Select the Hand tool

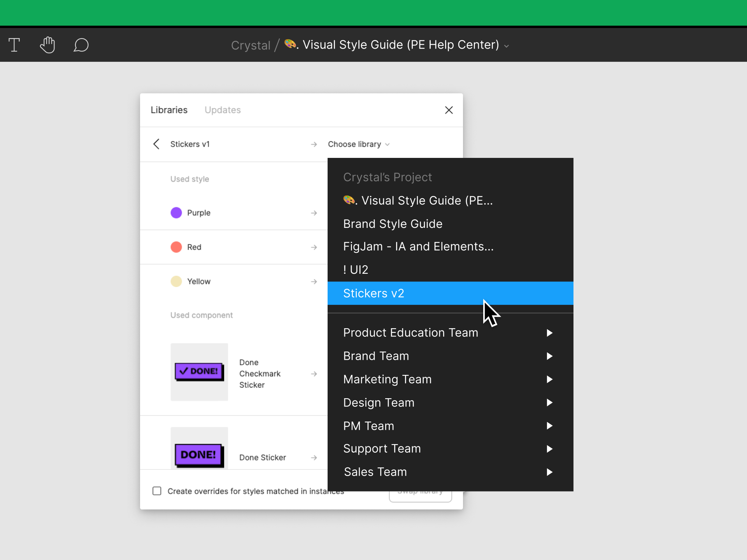pos(47,45)
